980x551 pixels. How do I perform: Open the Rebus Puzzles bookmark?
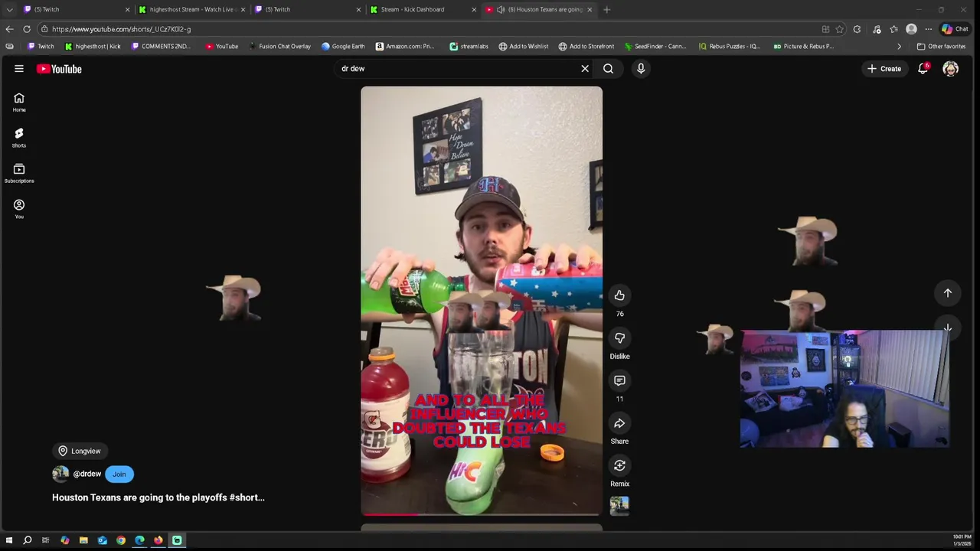point(729,46)
